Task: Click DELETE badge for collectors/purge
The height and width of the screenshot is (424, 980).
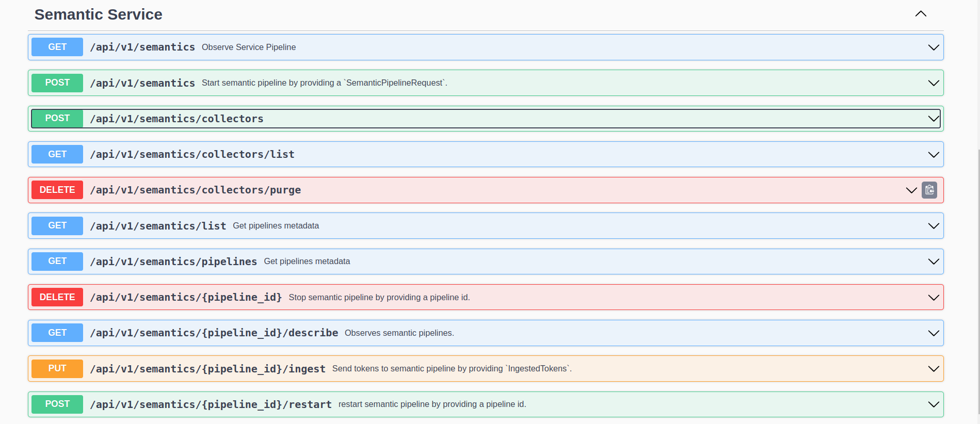Action: pyautogui.click(x=57, y=190)
